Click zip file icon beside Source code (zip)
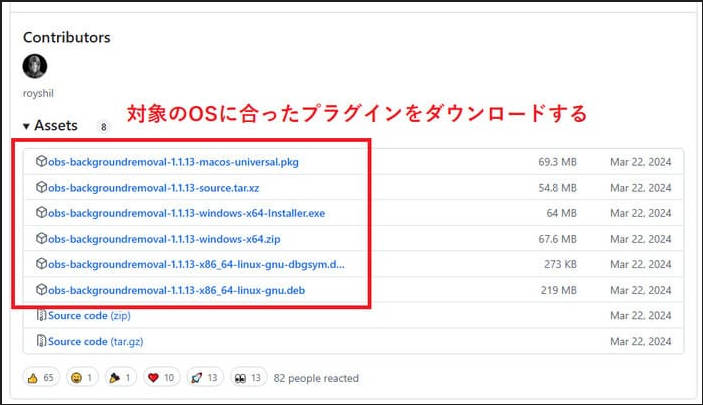Screen dimensions: 703x405 pos(41,315)
